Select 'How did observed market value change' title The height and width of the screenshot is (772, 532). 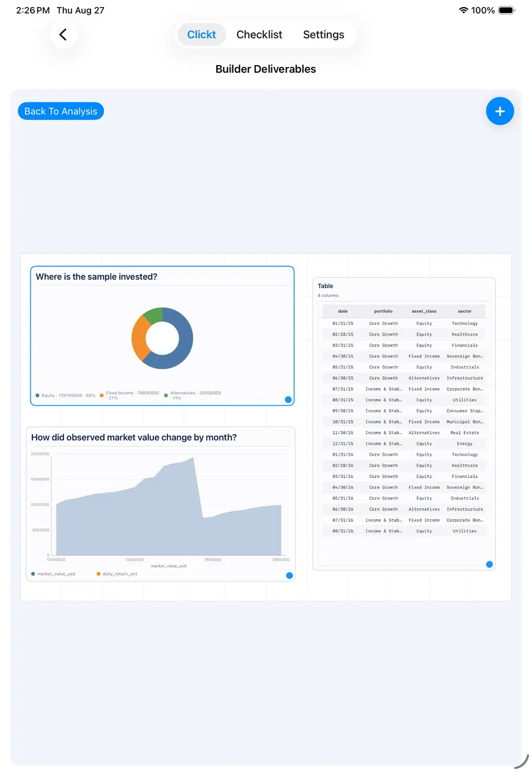(134, 437)
